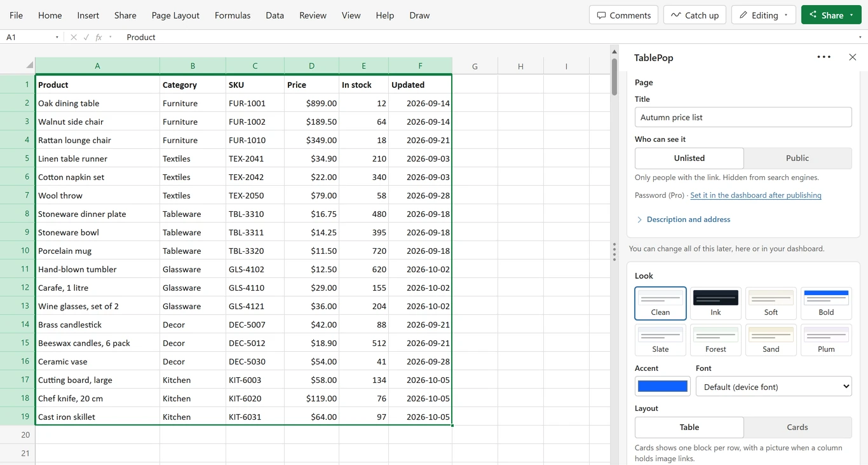Switch visibility to Public
868x465 pixels.
(797, 158)
